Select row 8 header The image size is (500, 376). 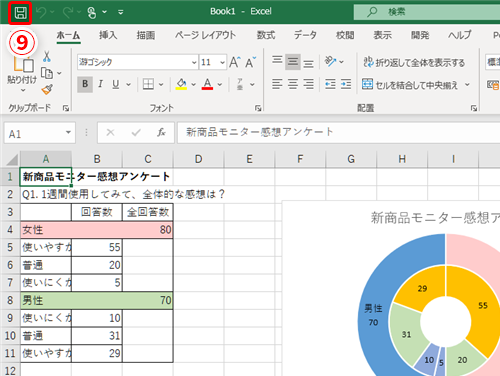(10, 300)
